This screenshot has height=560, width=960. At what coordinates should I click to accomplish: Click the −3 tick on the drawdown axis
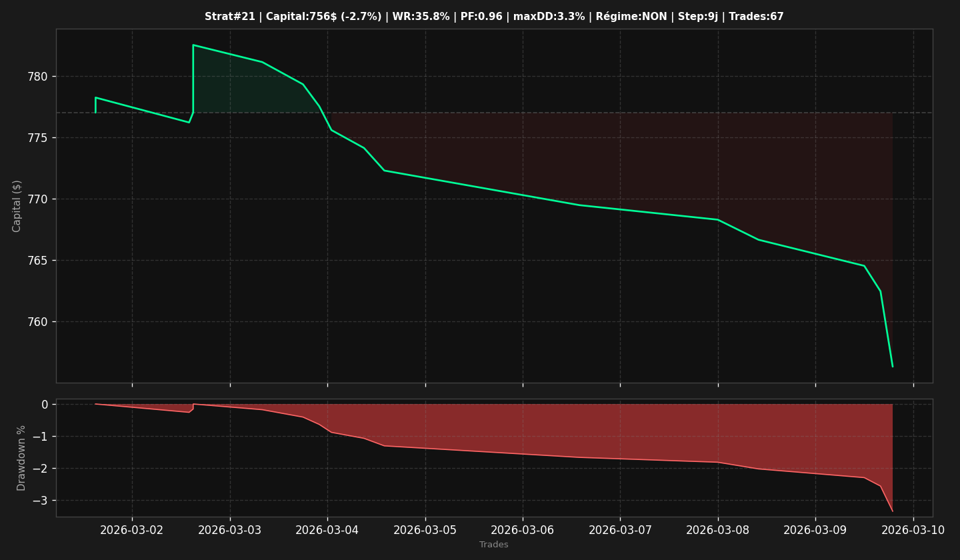click(x=40, y=501)
